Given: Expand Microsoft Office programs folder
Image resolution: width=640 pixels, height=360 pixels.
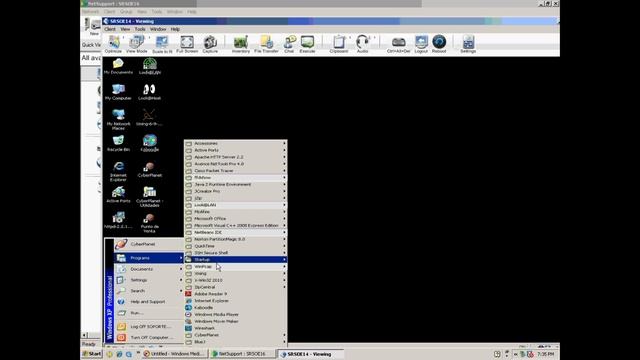Looking at the screenshot, I should pos(236,218).
